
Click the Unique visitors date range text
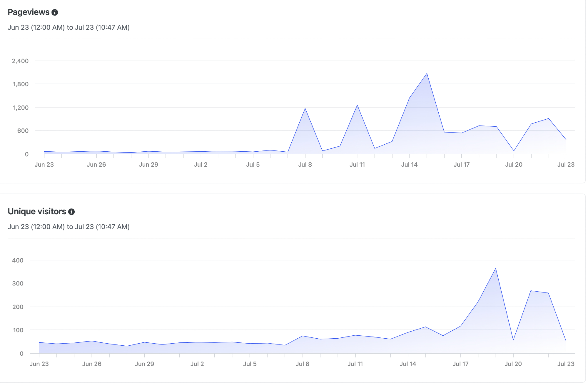pos(69,227)
